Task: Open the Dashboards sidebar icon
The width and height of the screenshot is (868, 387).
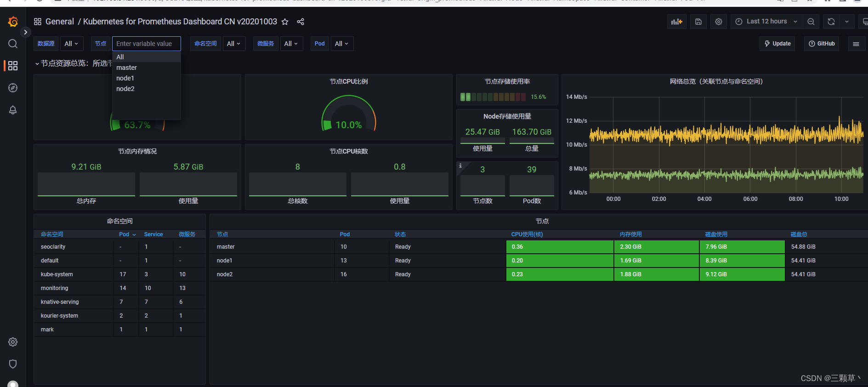Action: (x=13, y=66)
